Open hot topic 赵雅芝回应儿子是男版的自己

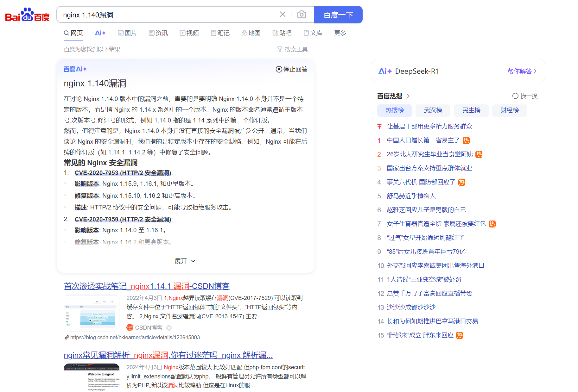[427, 210]
